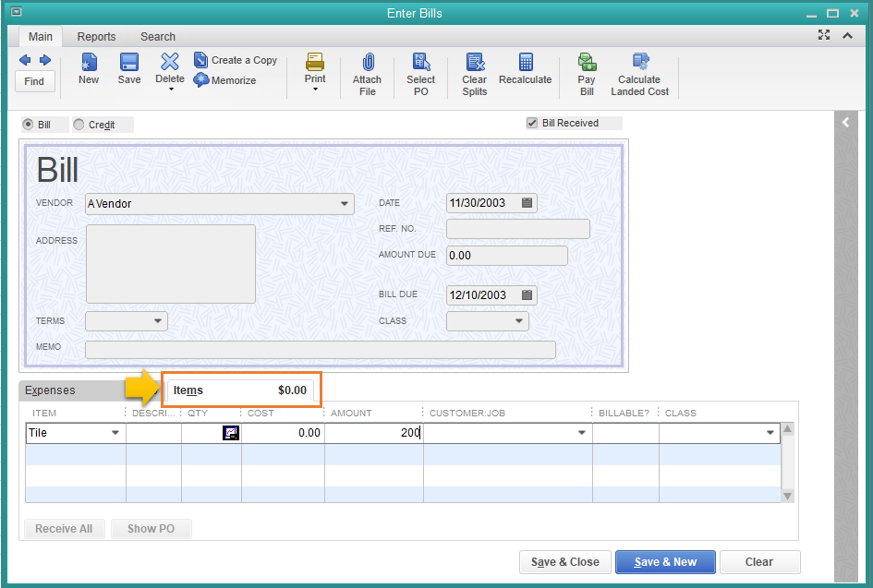Switch to the Items tab
The width and height of the screenshot is (873, 588).
pos(240,390)
